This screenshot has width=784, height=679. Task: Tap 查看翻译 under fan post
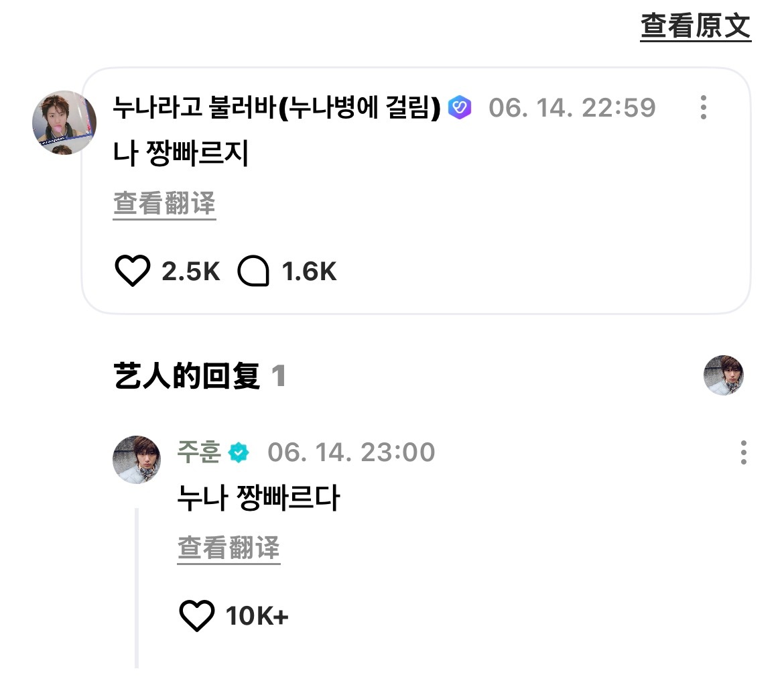(x=164, y=204)
